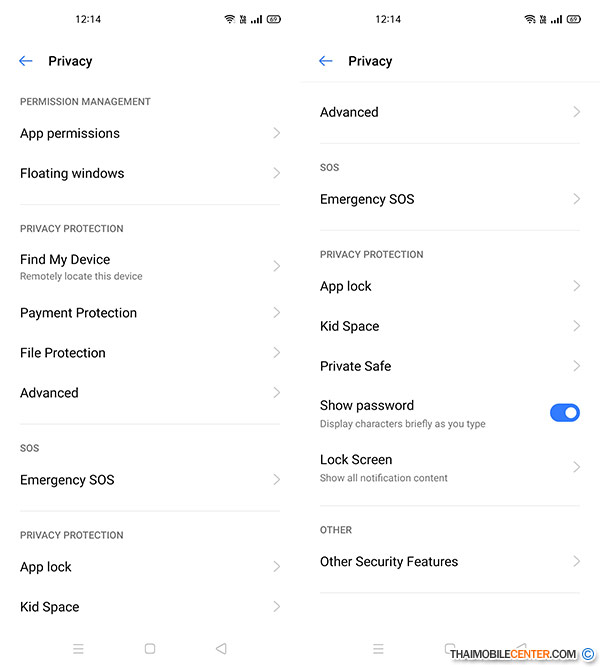Tap the back arrow in right Privacy screen
This screenshot has width=600, height=667.
pos(326,61)
